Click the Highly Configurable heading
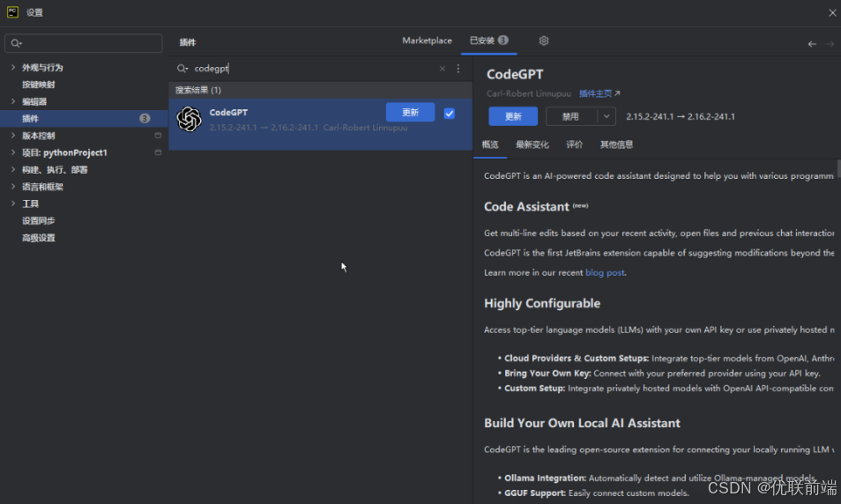 click(542, 303)
